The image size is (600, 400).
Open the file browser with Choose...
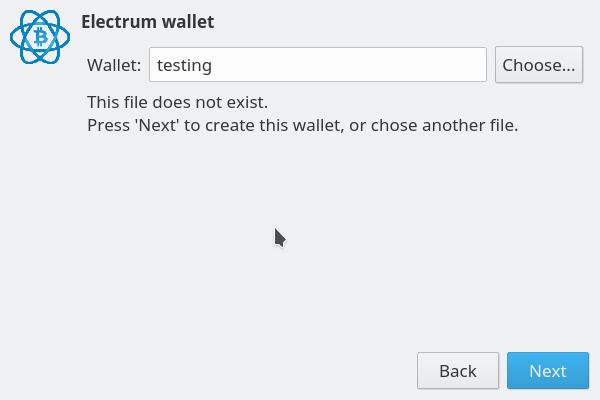pos(539,65)
